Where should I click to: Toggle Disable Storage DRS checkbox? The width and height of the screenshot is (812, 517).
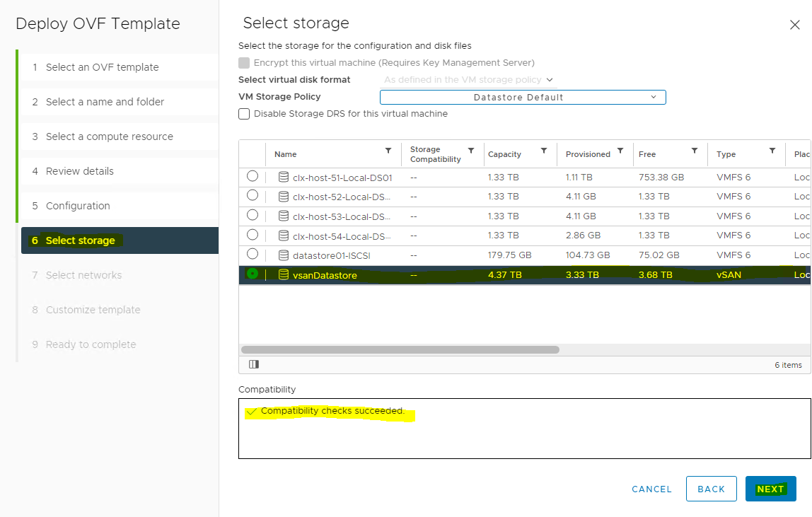click(x=244, y=114)
